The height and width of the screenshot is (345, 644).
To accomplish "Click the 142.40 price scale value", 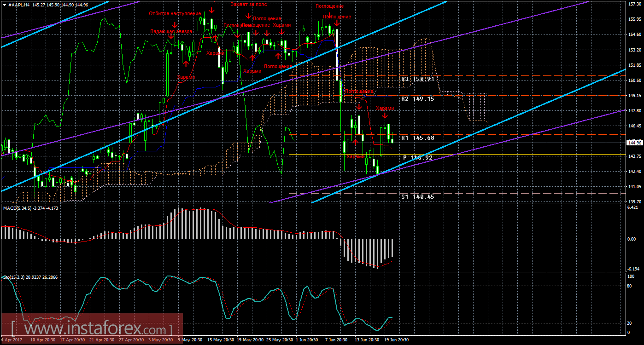I will pos(635,171).
